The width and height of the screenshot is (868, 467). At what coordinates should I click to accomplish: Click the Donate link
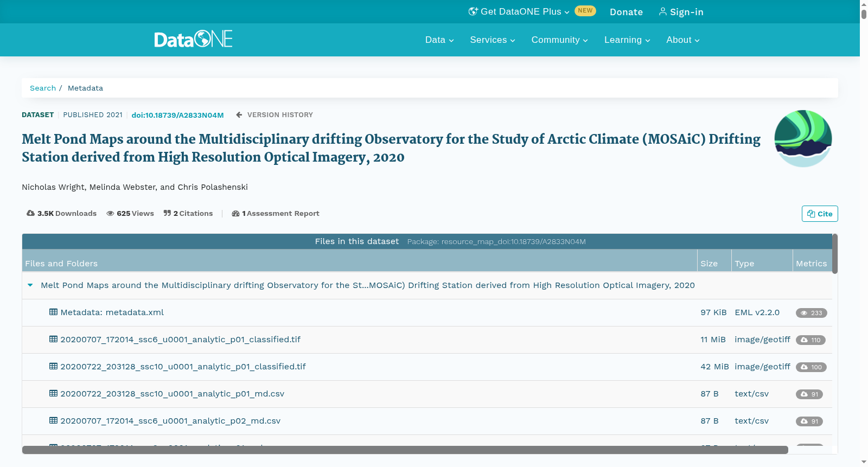pos(626,12)
